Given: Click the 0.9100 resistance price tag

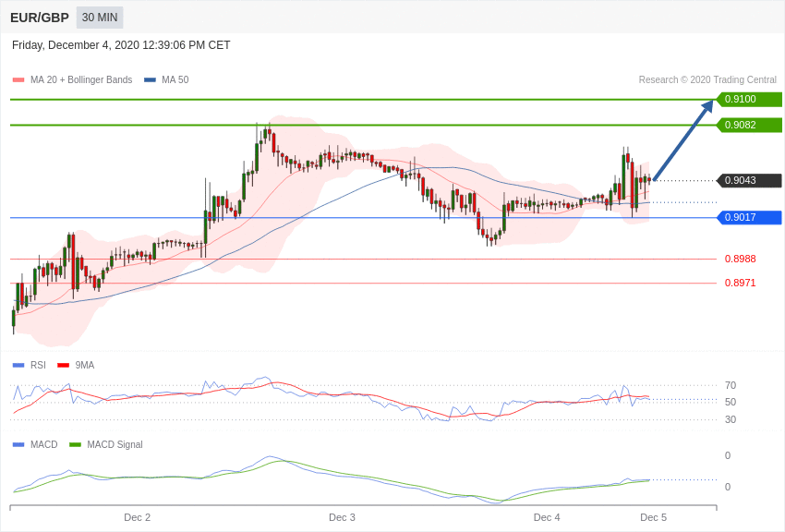Looking at the screenshot, I should (x=749, y=99).
